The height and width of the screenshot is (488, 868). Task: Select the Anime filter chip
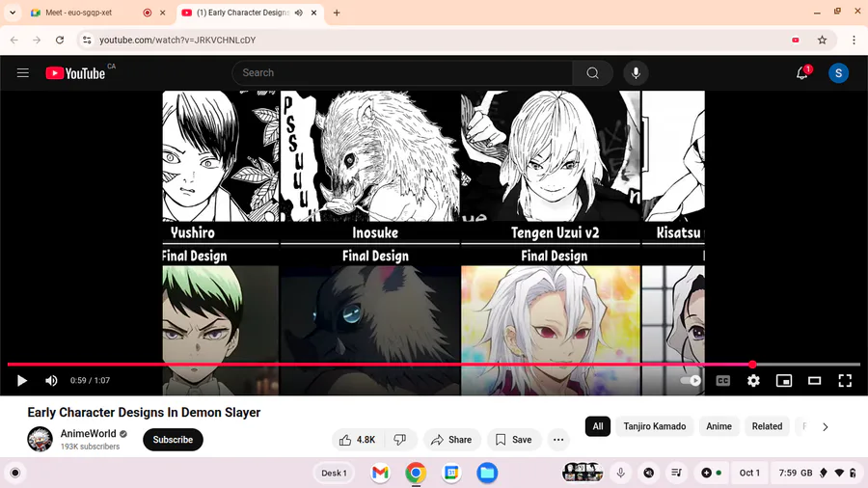(719, 426)
